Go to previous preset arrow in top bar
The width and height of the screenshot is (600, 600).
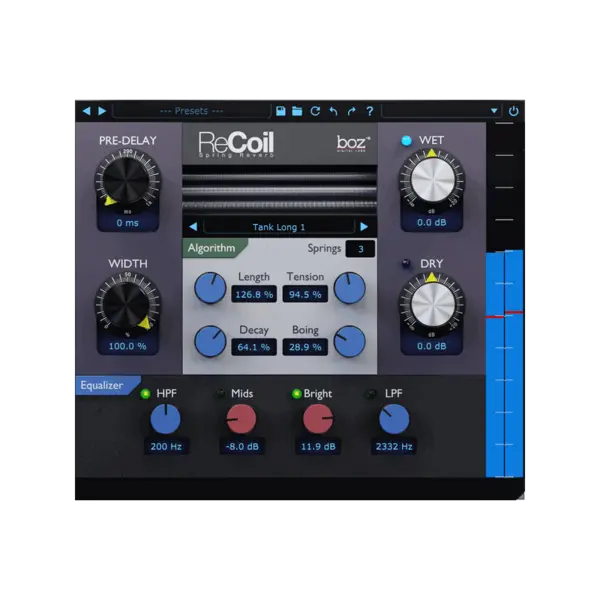(86, 111)
